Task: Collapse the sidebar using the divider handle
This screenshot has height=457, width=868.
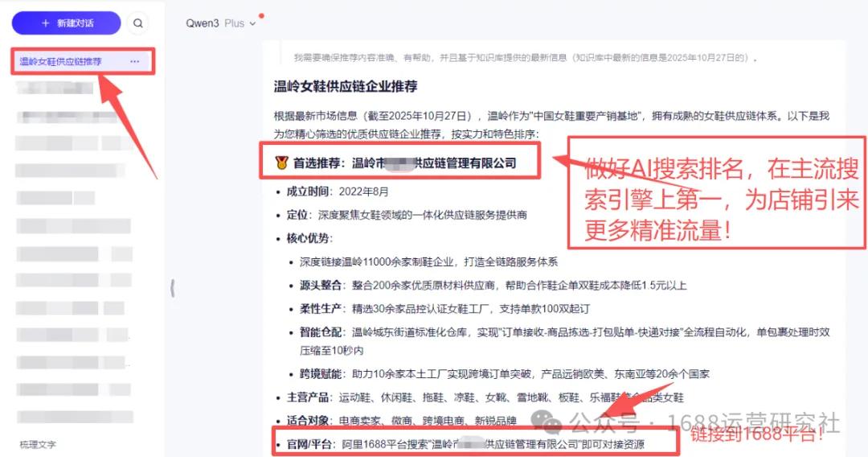Action: click(173, 288)
